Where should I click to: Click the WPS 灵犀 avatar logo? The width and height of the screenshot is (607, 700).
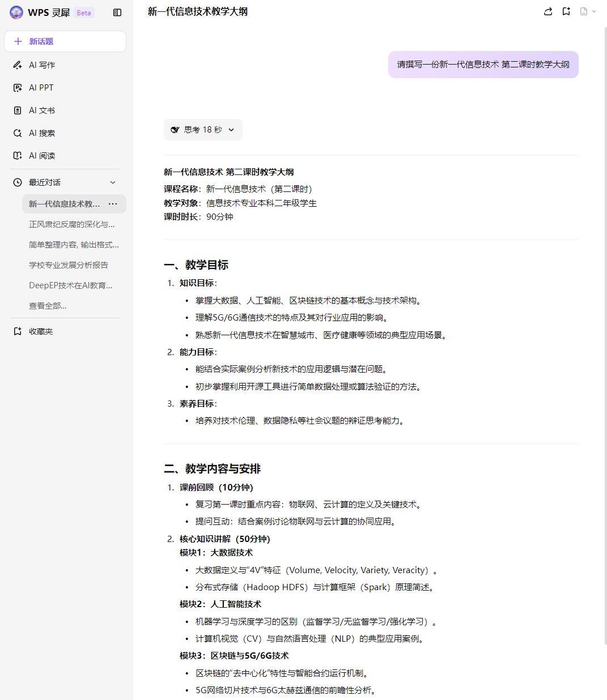click(16, 12)
